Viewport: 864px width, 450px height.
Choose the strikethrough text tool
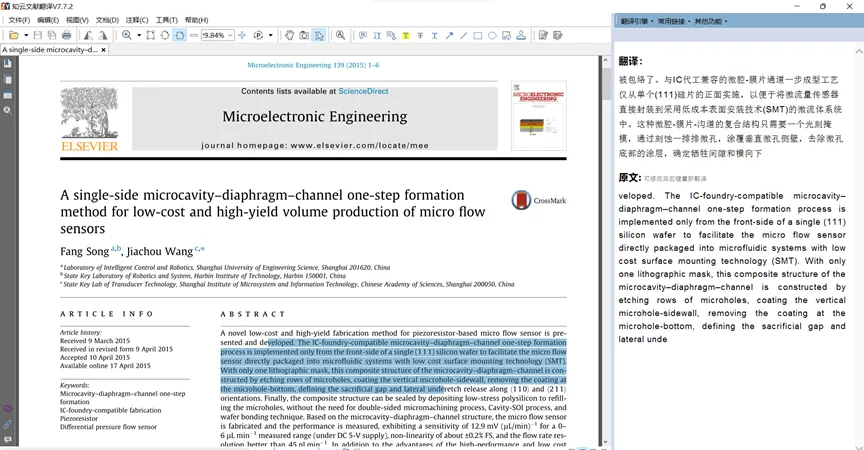pyautogui.click(x=420, y=35)
